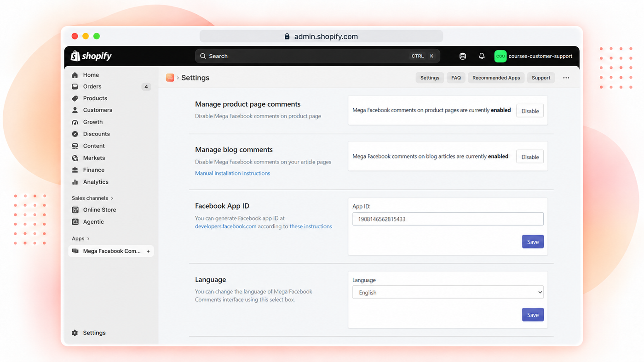
Task: Click the Settings button in the app header
Action: click(x=430, y=78)
